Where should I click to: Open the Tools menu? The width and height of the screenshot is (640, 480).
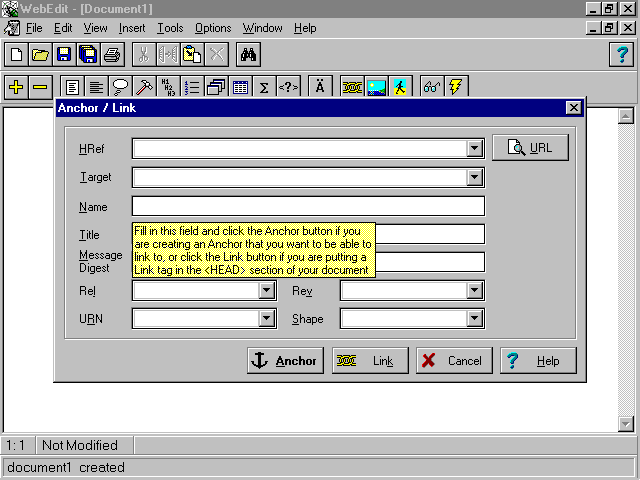point(170,28)
